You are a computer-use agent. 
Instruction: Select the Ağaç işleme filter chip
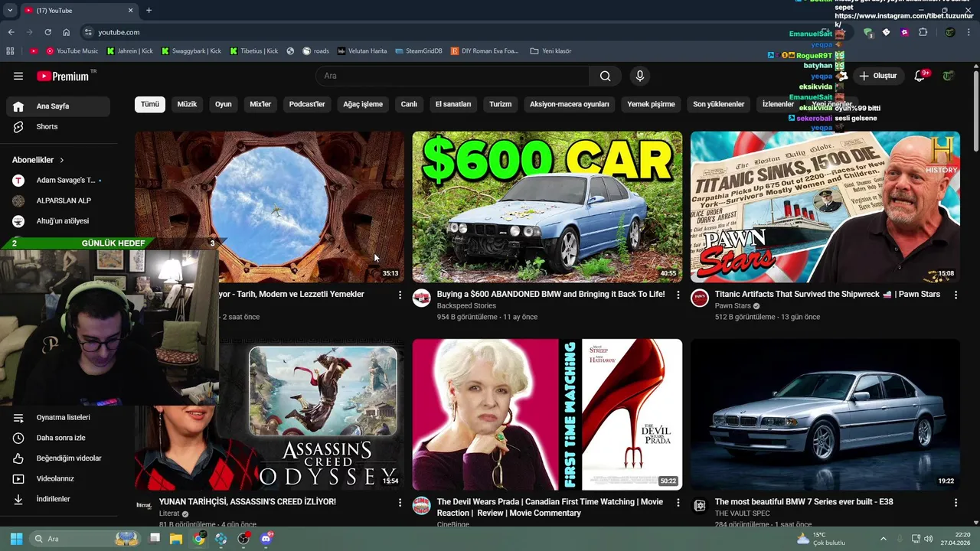[363, 104]
